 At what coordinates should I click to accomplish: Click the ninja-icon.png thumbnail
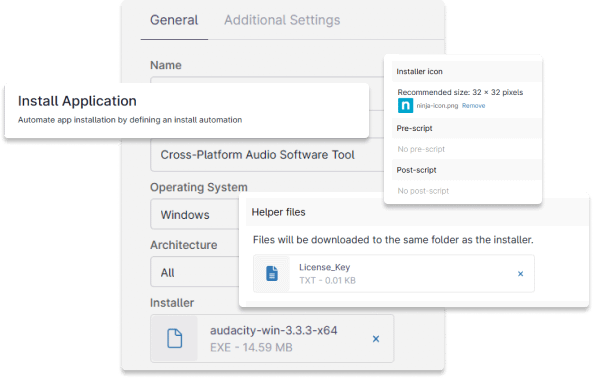405,105
